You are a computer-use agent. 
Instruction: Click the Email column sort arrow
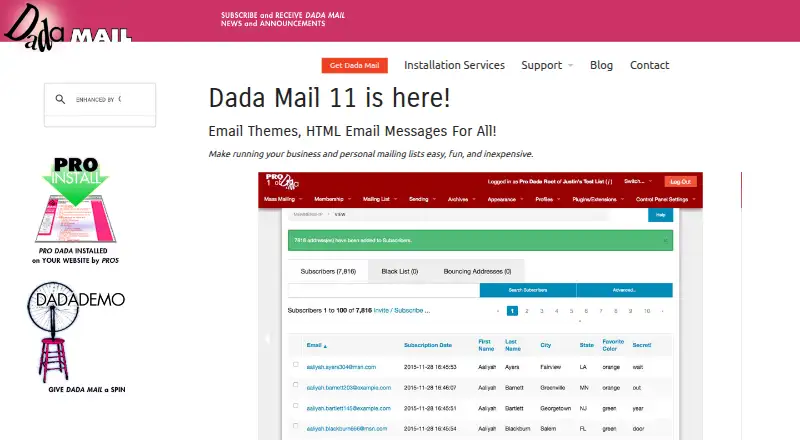(x=325, y=346)
